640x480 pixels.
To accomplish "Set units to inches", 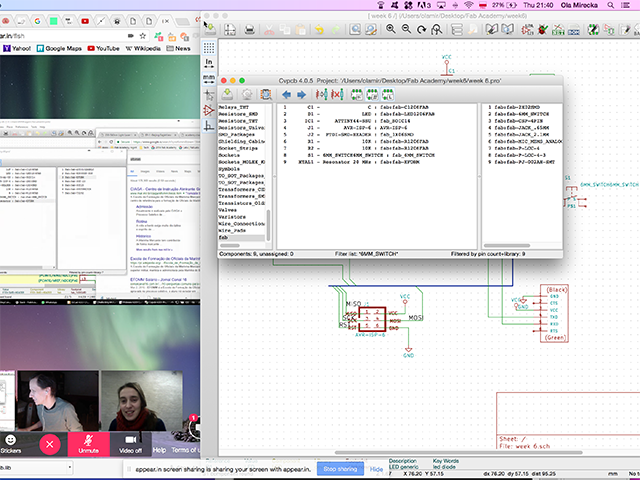I will tap(209, 63).
